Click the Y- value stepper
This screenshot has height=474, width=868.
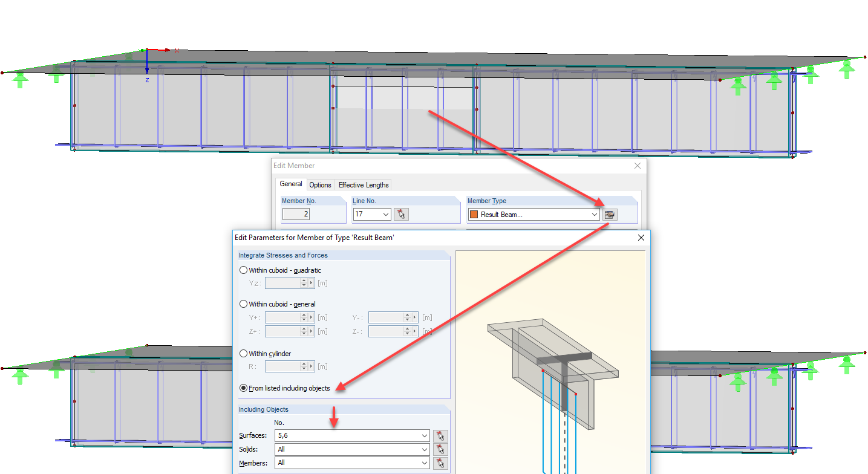pyautogui.click(x=408, y=317)
